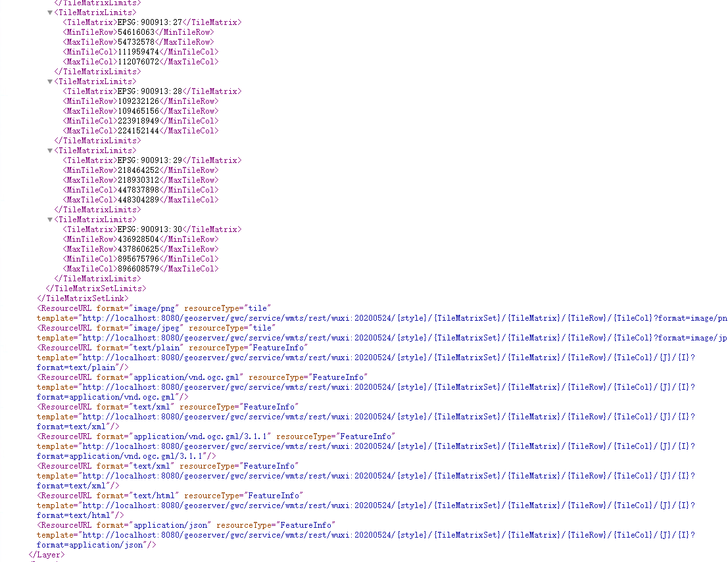Click the MaxTileCol value 112076072
Viewport: 728px width, 562px height.
pyautogui.click(x=138, y=62)
